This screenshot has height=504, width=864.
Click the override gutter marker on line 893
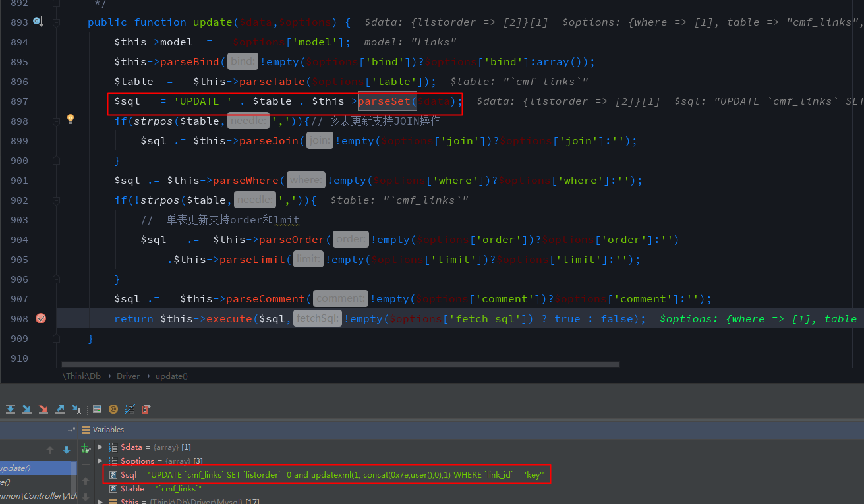(x=38, y=22)
